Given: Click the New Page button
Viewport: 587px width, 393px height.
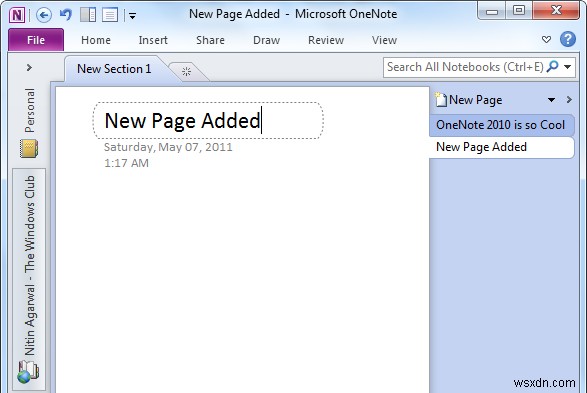Looking at the screenshot, I should click(468, 100).
